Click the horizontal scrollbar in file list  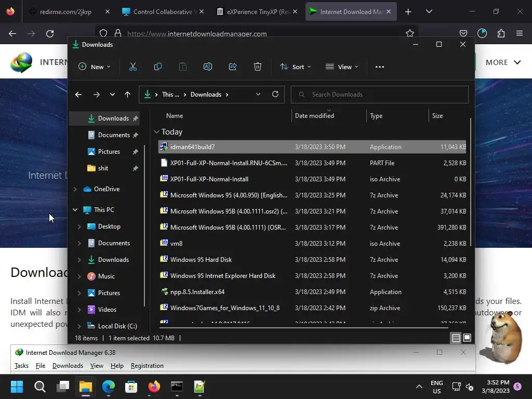[x=303, y=328]
